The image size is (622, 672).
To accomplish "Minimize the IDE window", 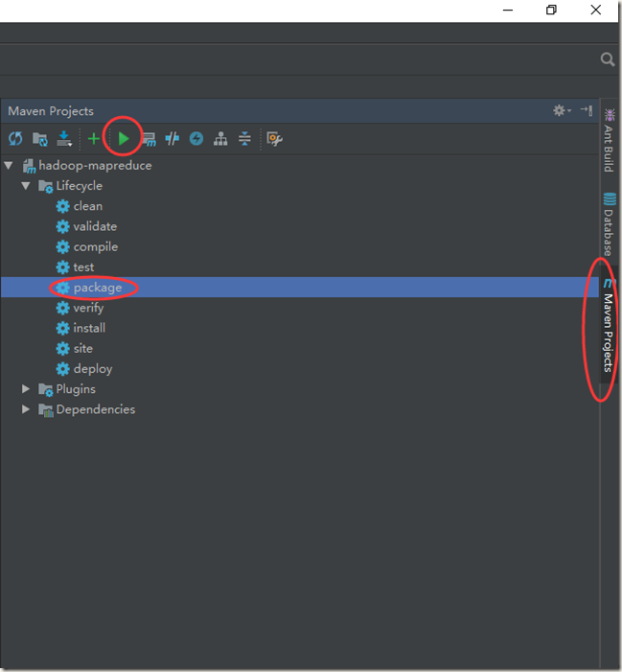I will pos(508,10).
